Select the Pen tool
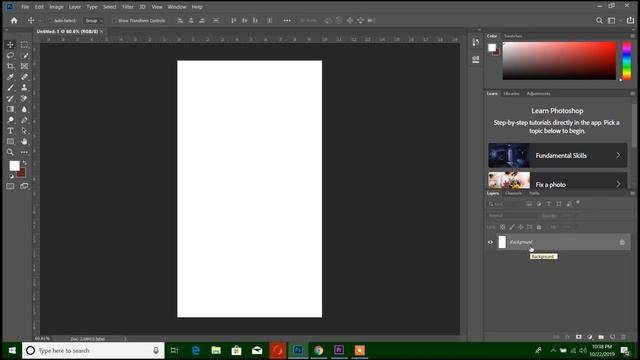 24,120
